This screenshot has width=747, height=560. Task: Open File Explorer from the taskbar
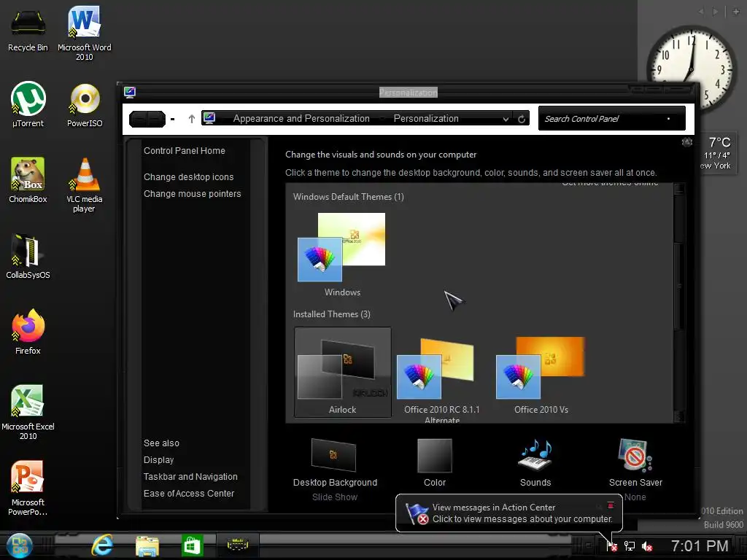147,545
